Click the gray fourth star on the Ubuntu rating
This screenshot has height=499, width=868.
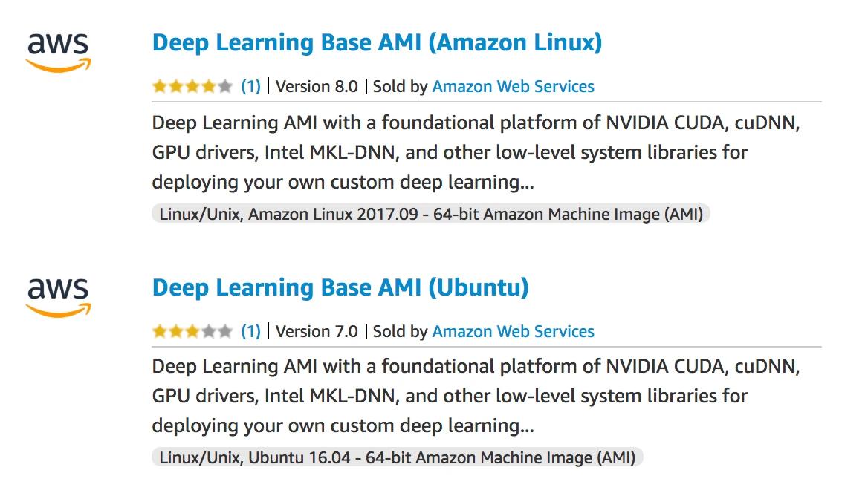click(209, 332)
